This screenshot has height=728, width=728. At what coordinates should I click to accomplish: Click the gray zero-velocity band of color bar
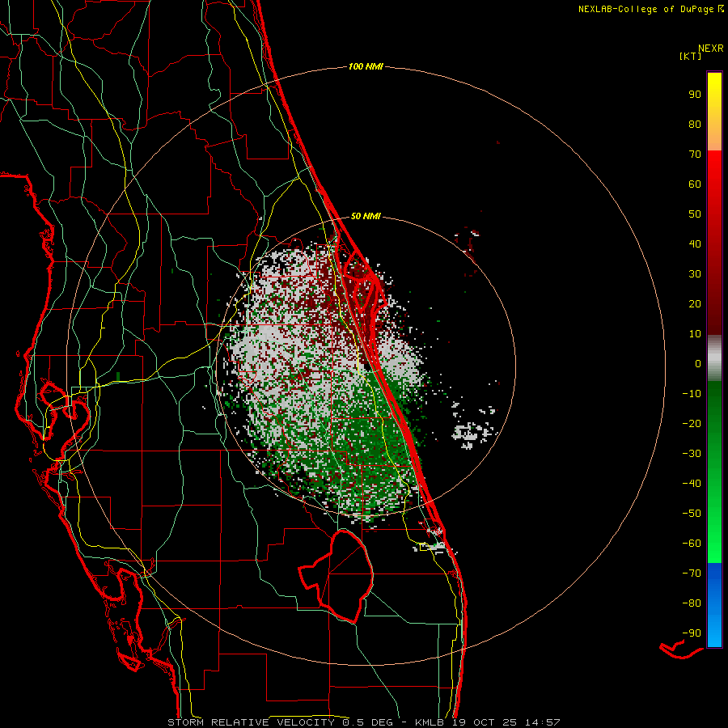714,358
